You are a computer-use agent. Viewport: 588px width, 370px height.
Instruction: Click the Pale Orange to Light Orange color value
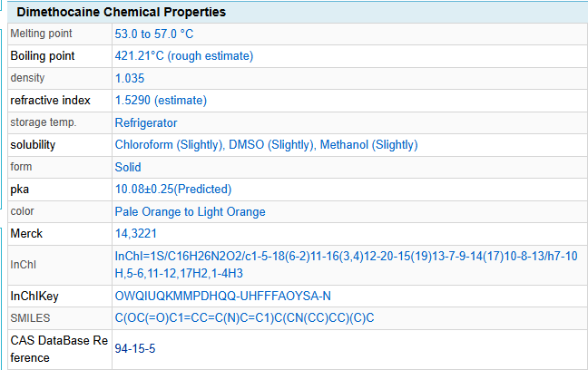point(190,211)
